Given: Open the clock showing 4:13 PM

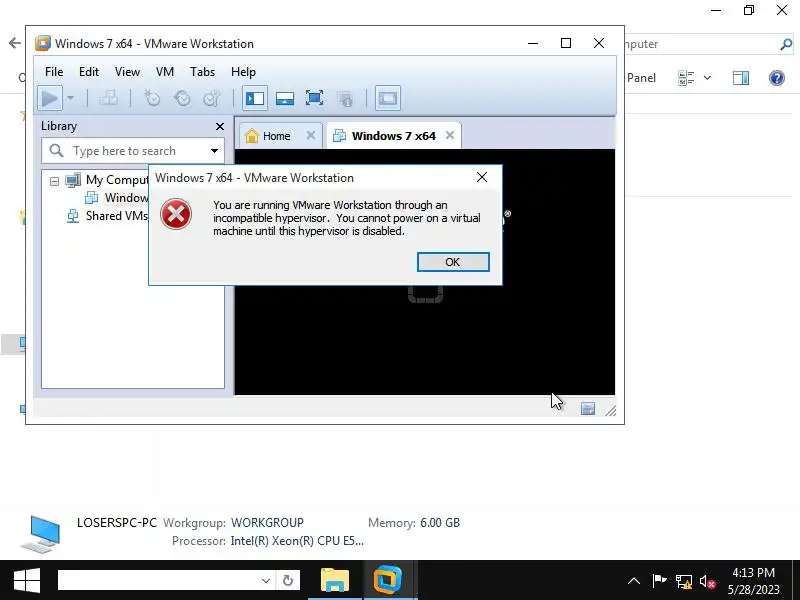Looking at the screenshot, I should (x=754, y=581).
